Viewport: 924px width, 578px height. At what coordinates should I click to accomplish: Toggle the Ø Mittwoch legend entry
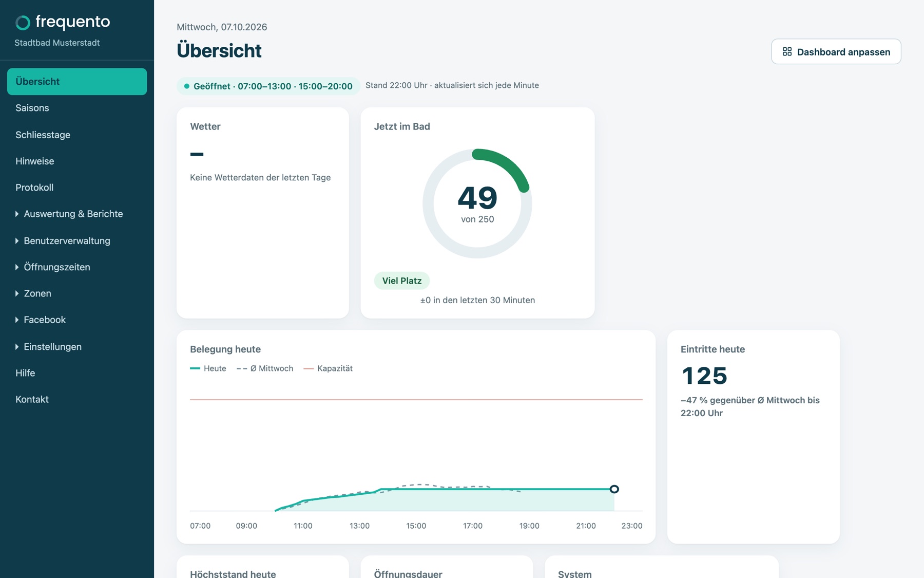(x=265, y=368)
